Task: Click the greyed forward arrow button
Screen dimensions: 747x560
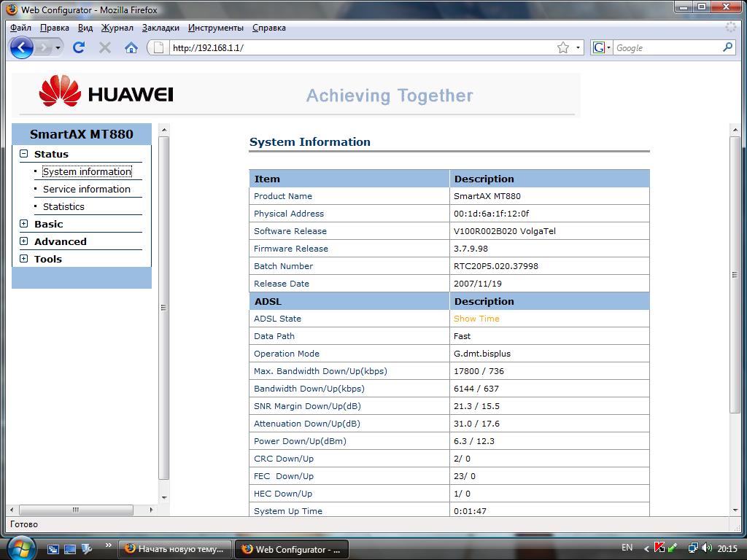Action: (x=43, y=47)
